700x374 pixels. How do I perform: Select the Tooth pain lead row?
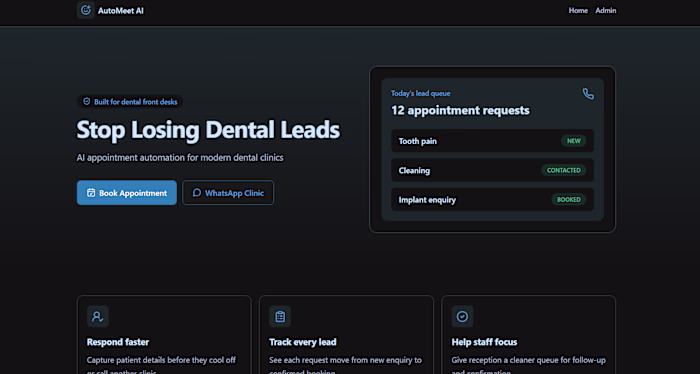coord(492,141)
